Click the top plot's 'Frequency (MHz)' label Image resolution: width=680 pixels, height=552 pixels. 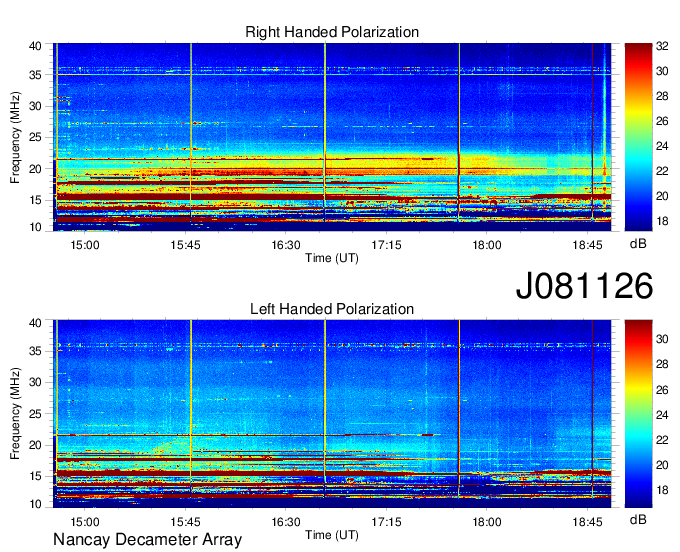point(15,137)
